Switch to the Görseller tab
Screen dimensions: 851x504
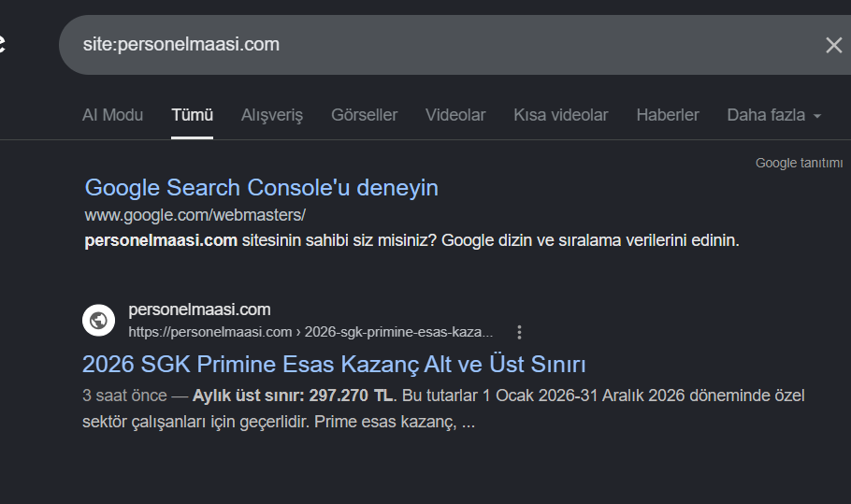(364, 115)
